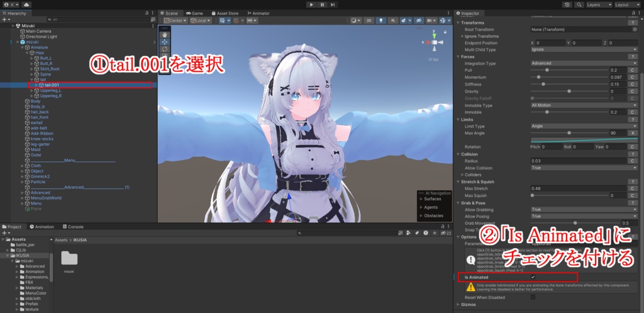This screenshot has height=313, width=644.
Task: Open the Layout dropdown
Action: [x=627, y=4]
